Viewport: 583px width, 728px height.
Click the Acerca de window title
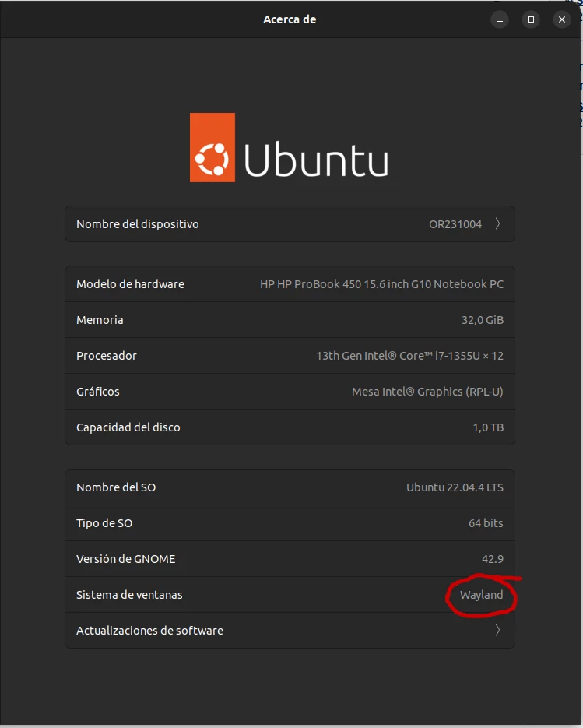(290, 19)
